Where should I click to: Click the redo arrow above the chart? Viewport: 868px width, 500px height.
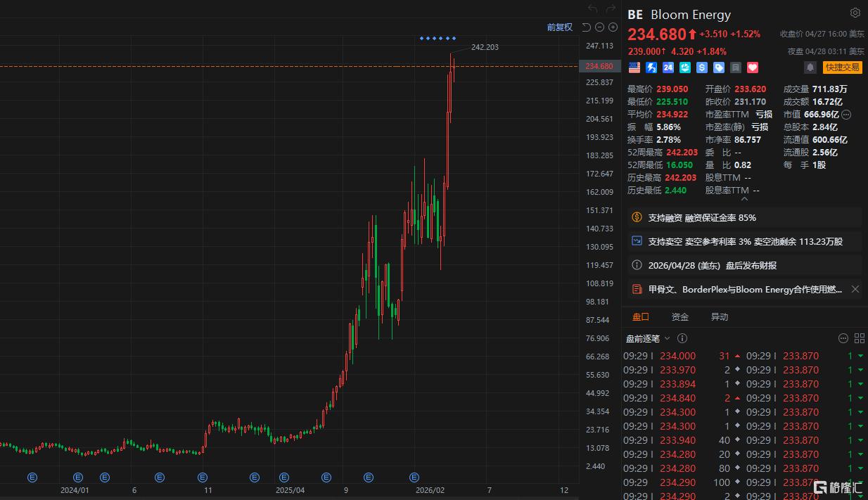[610, 9]
